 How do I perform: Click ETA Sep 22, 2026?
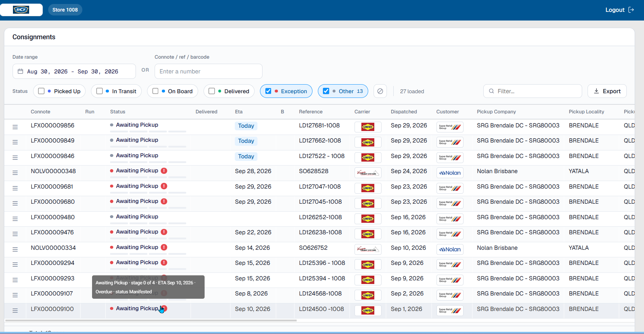tap(253, 232)
